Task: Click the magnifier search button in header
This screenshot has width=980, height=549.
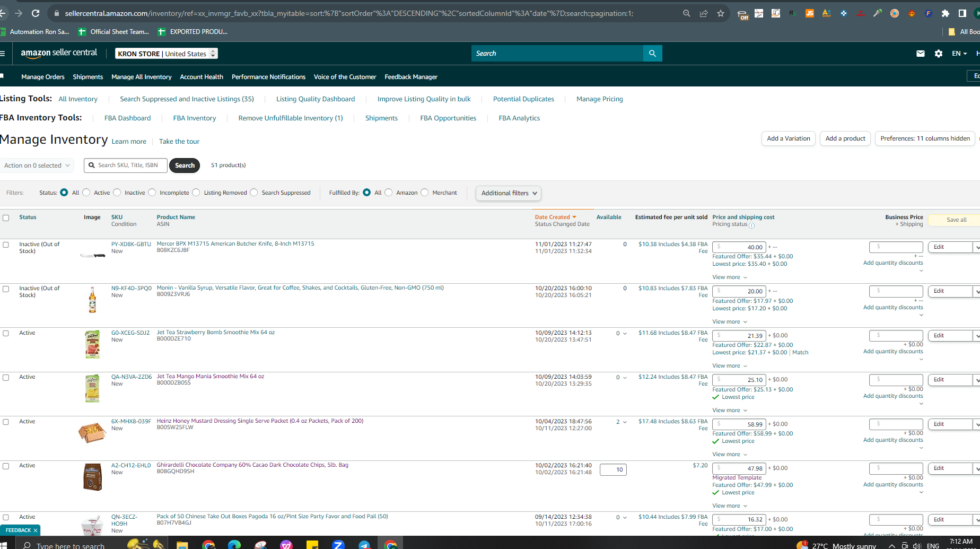Action: tap(653, 54)
